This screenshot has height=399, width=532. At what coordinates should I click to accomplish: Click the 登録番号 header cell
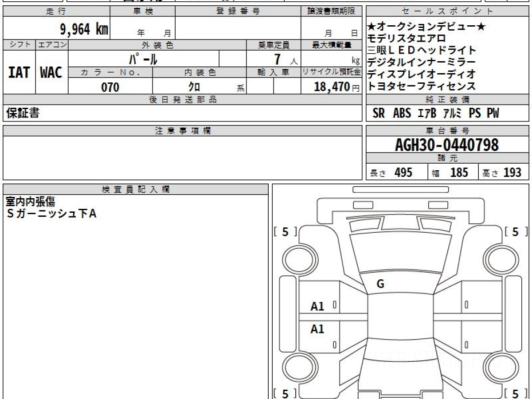(238, 12)
